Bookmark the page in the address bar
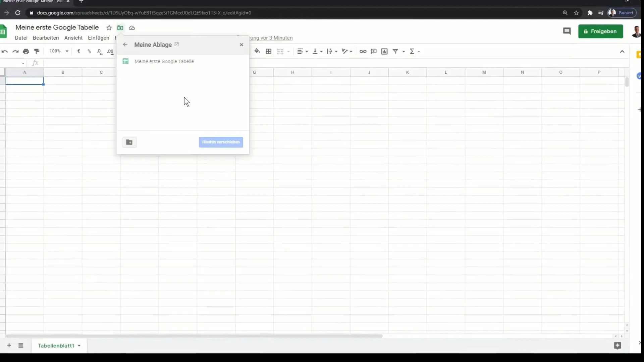644x362 pixels. click(576, 13)
